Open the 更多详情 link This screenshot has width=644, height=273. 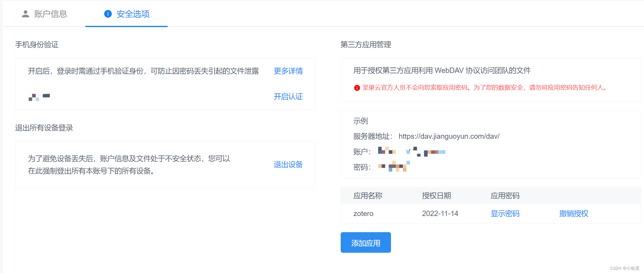288,71
